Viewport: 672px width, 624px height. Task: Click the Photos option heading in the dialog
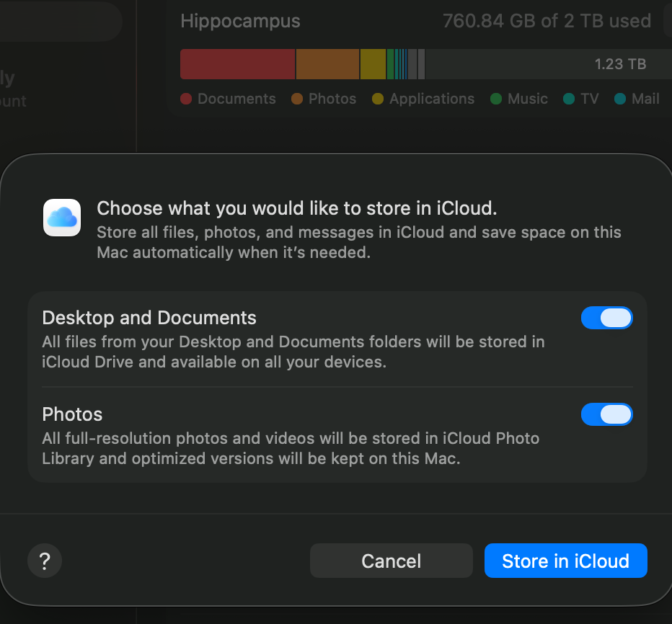72,414
